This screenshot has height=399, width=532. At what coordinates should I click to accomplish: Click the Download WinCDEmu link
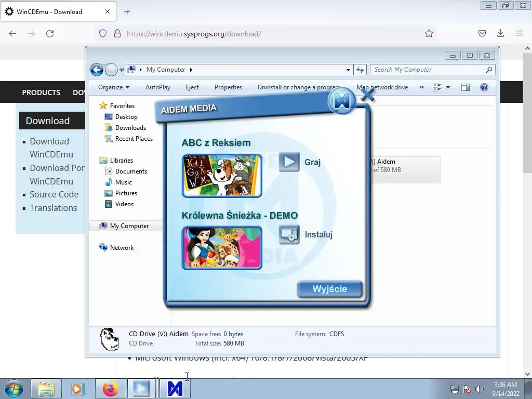pyautogui.click(x=51, y=148)
